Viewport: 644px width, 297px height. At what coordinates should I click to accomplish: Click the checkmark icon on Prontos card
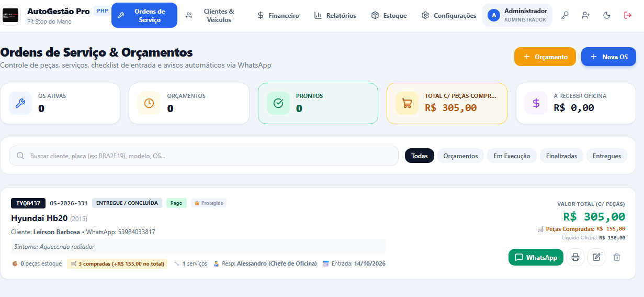(278, 103)
